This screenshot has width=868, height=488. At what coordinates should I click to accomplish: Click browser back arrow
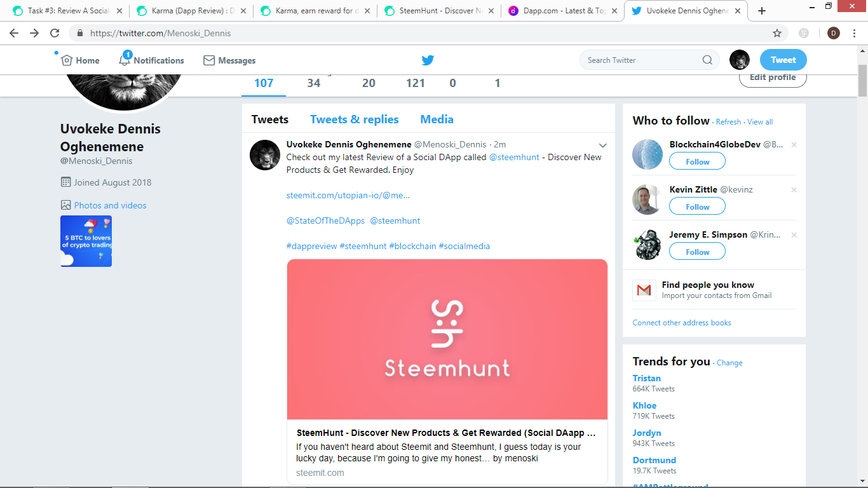pyautogui.click(x=14, y=33)
